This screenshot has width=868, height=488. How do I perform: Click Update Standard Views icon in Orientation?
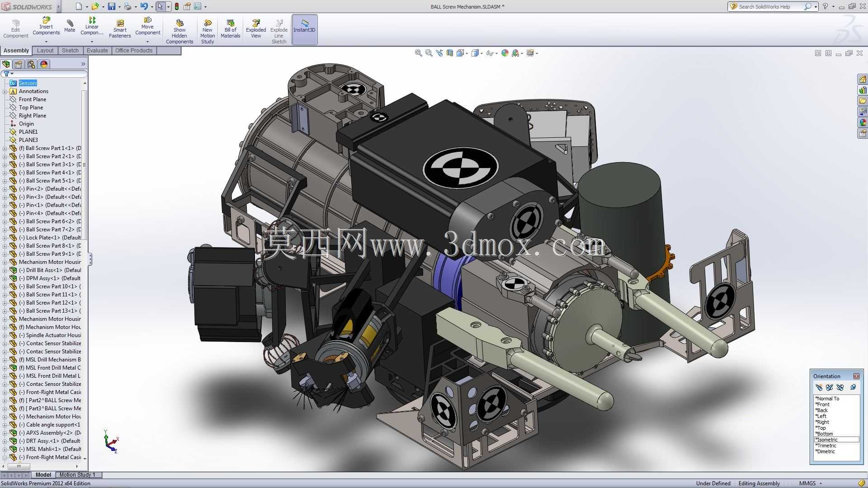pos(829,387)
